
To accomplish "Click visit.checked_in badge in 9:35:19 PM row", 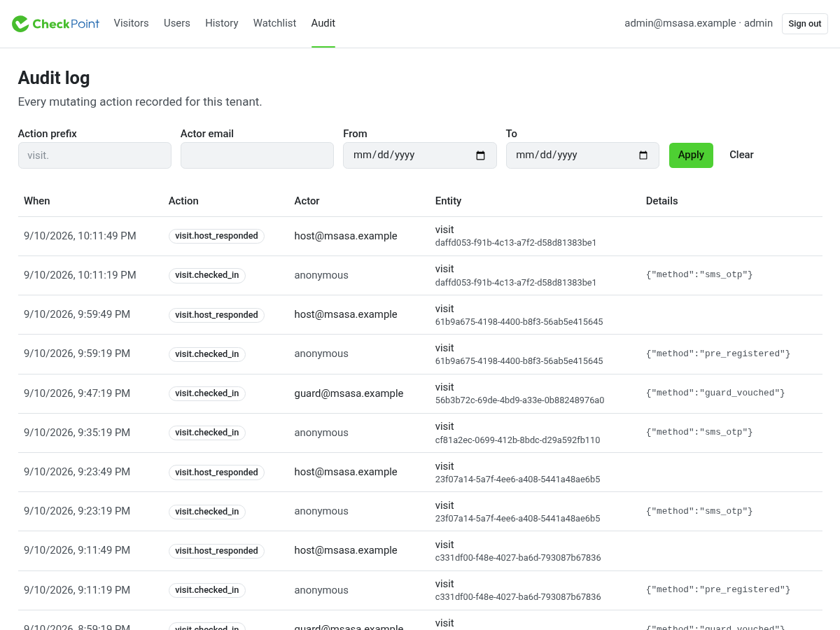I will [x=207, y=433].
